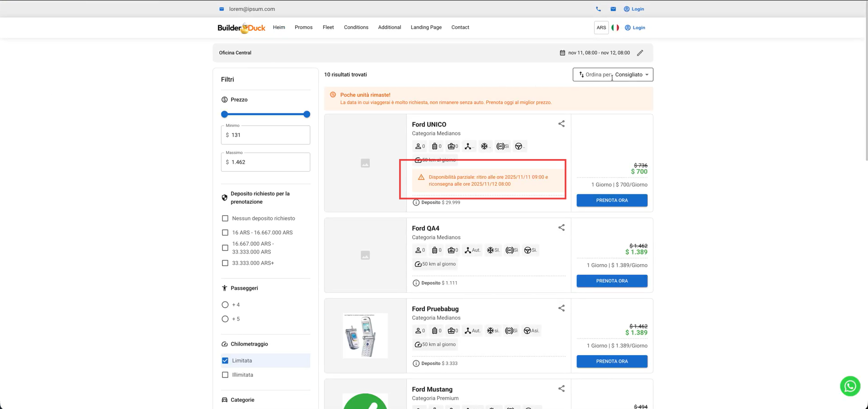This screenshot has width=868, height=409.
Task: Open the Fleet menu item
Action: coord(328,28)
